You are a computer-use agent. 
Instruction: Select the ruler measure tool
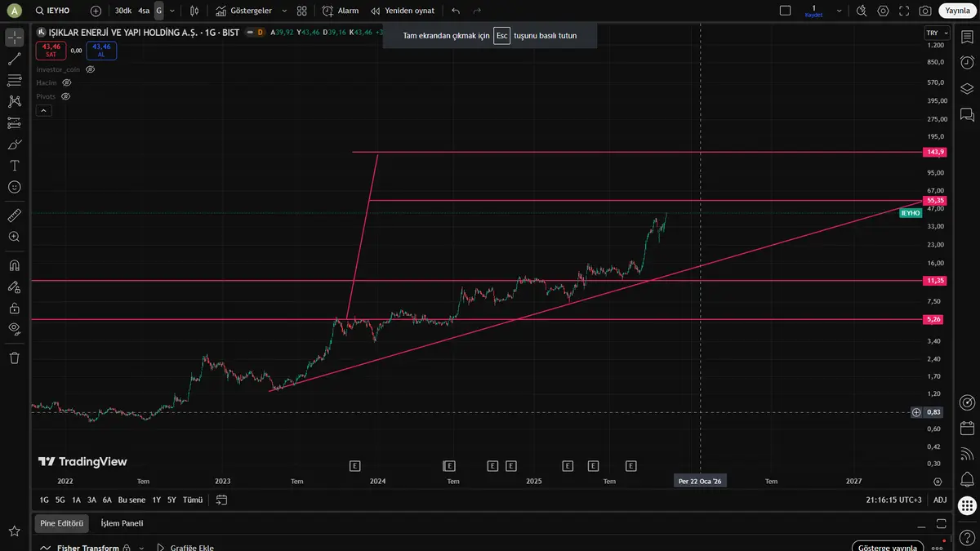point(14,216)
